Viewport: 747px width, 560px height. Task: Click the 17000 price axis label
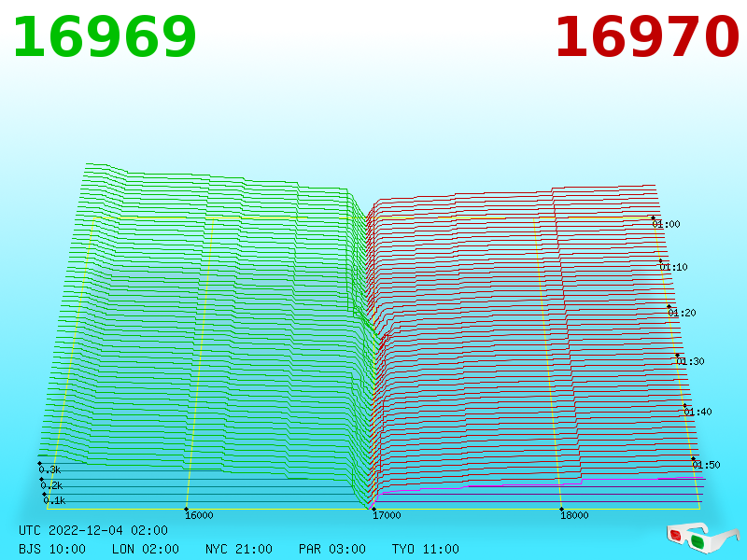387,515
